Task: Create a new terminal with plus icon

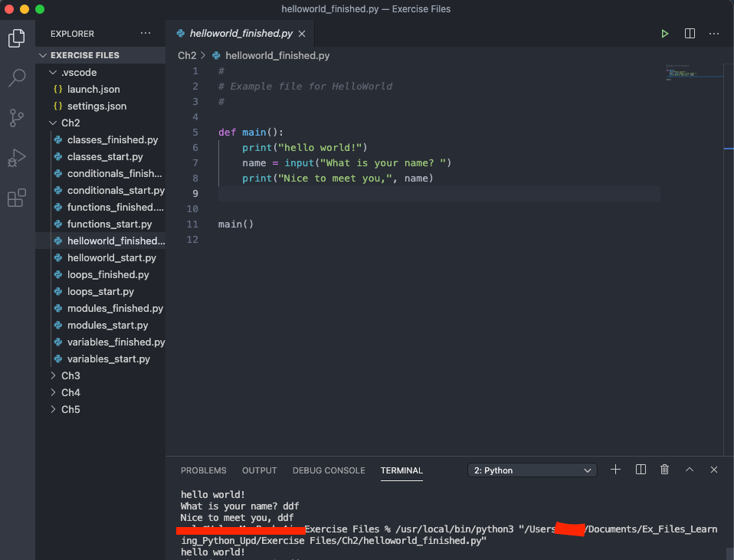Action: click(x=615, y=470)
